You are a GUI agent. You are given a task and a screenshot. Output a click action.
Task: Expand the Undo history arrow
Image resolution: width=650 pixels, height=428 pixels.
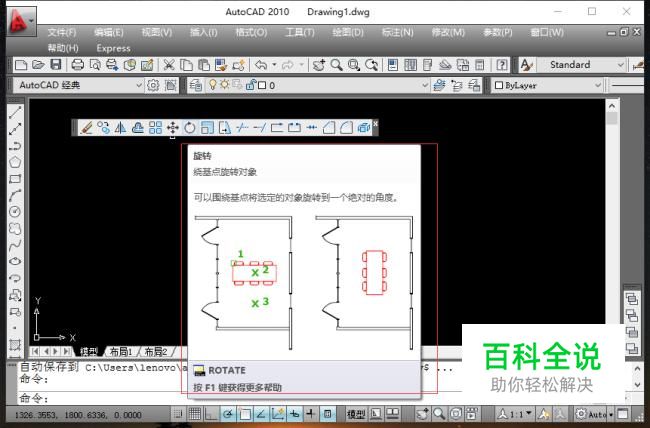tap(274, 65)
